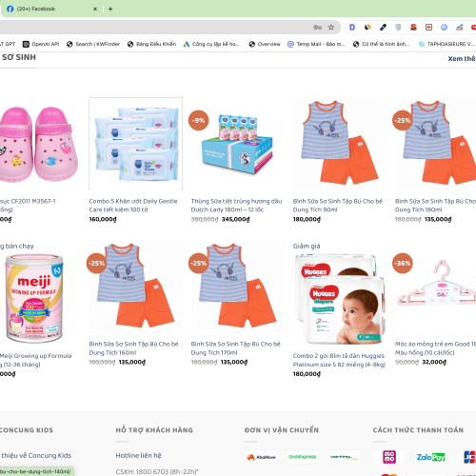
Task: Open Combo 2 gói Bỉm Huggies title
Action: click(x=339, y=360)
